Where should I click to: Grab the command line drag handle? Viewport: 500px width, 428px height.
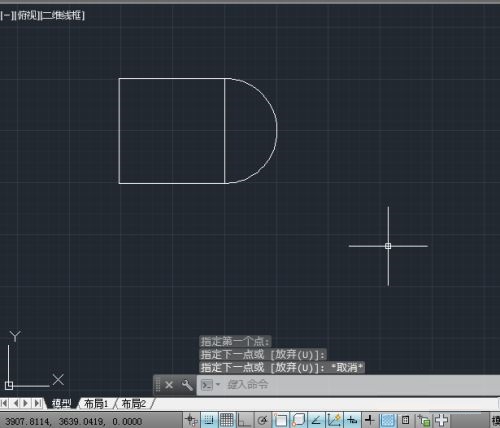[x=158, y=385]
